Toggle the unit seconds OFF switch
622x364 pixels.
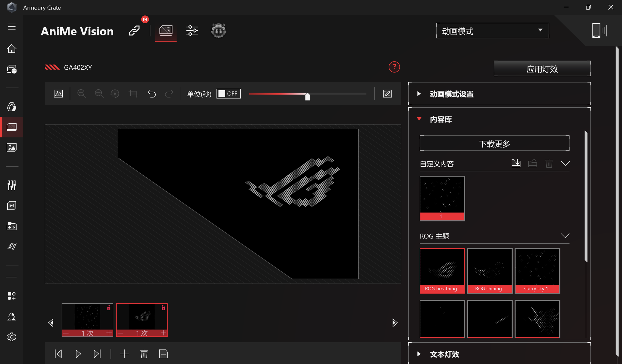[228, 93]
